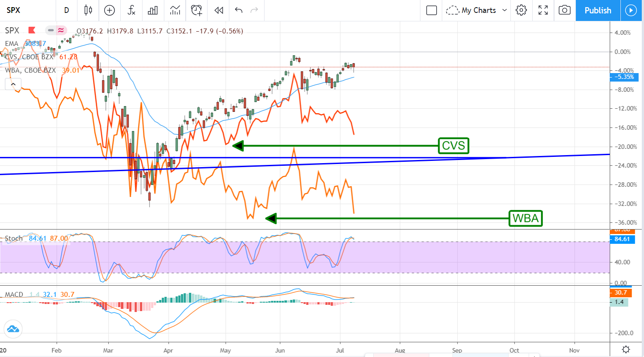
Task: Select the WBA, CBOE BZX legend entry
Action: (x=31, y=70)
